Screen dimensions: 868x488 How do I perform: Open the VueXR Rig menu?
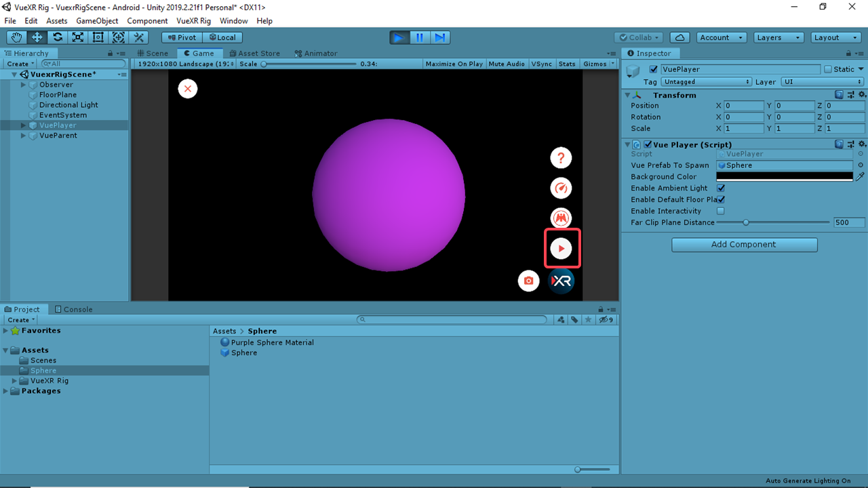pyautogui.click(x=193, y=21)
